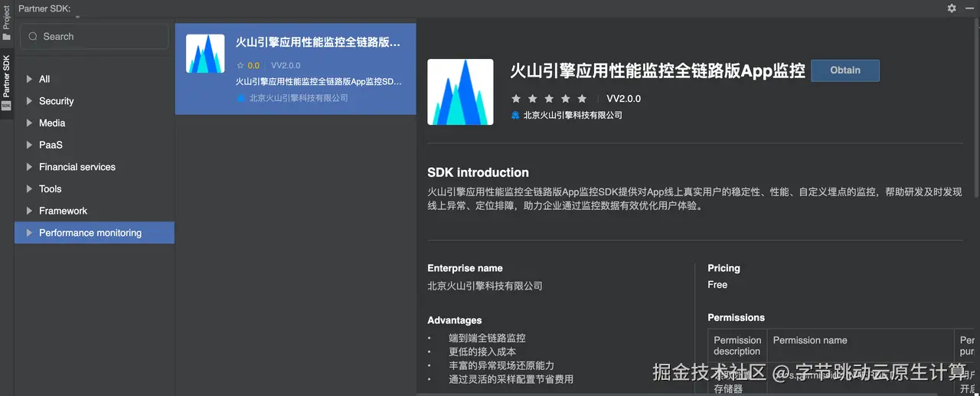Click the 0.0 rating value in the list card
980x396 pixels.
[x=253, y=66]
